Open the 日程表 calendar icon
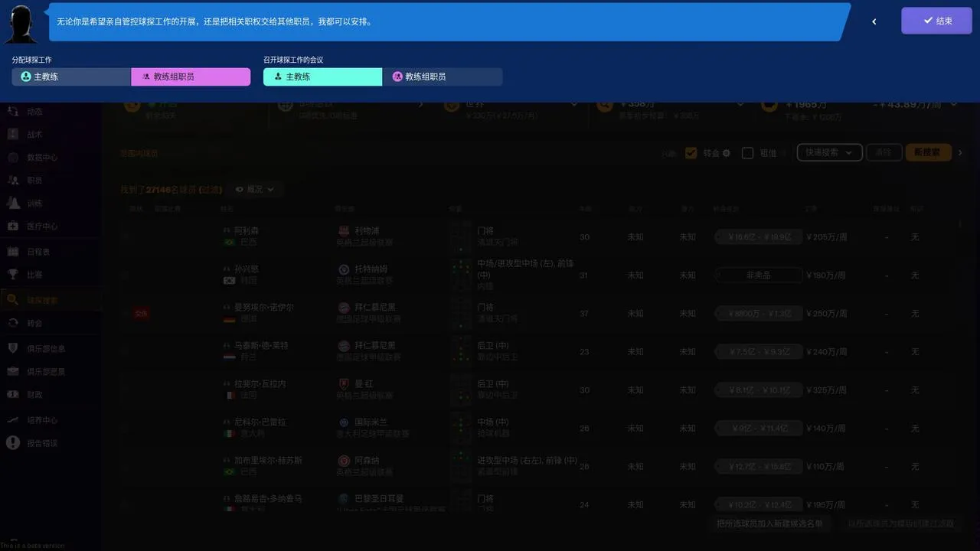This screenshot has height=551, width=980. coord(13,252)
